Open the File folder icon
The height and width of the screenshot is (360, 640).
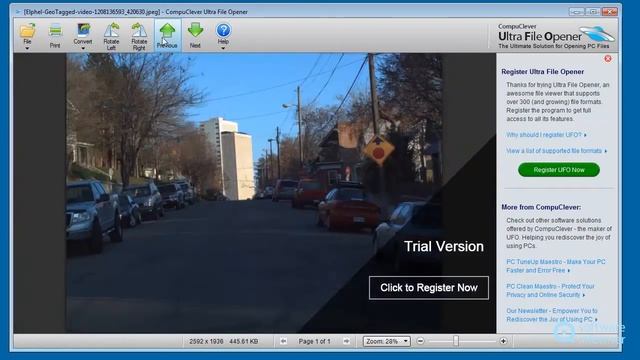coord(27,32)
